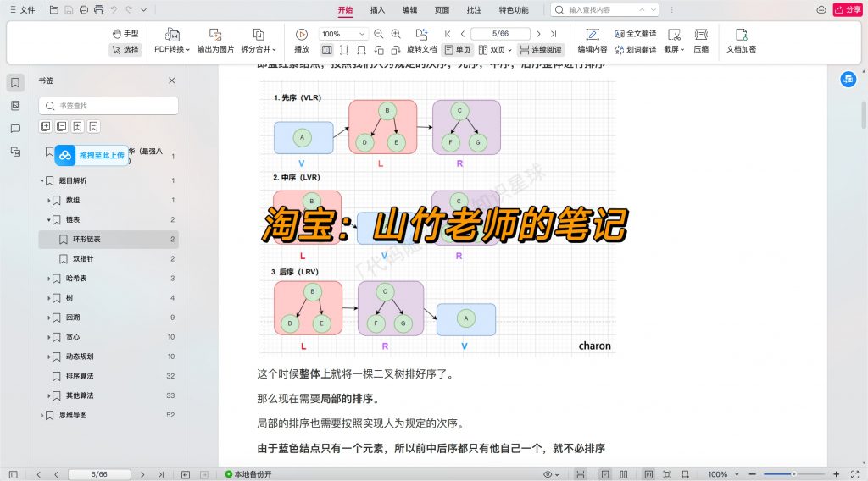Click the delete bookmark icon
This screenshot has height=481, width=868.
[x=93, y=127]
